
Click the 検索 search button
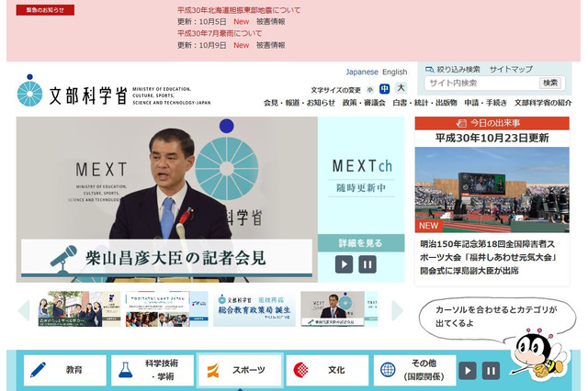550,84
